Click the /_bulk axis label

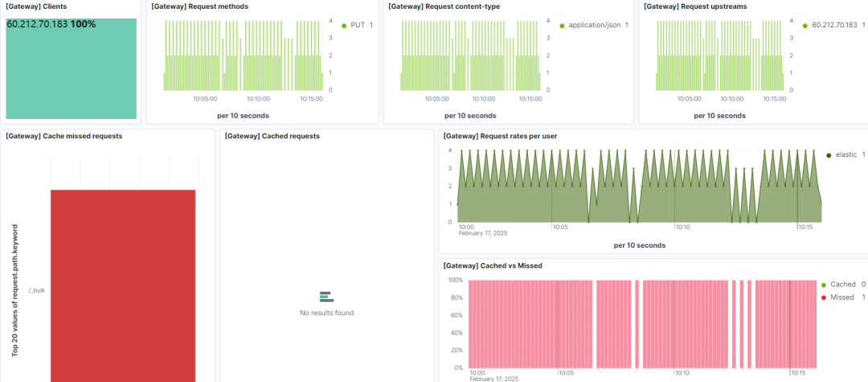pyautogui.click(x=37, y=290)
